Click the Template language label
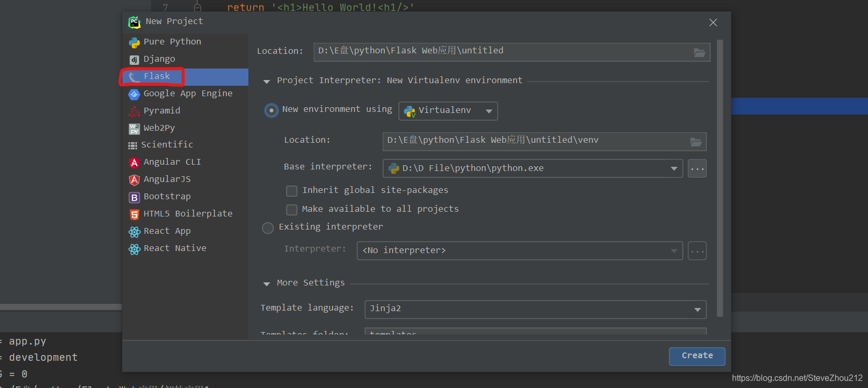Image resolution: width=868 pixels, height=388 pixels. click(307, 308)
